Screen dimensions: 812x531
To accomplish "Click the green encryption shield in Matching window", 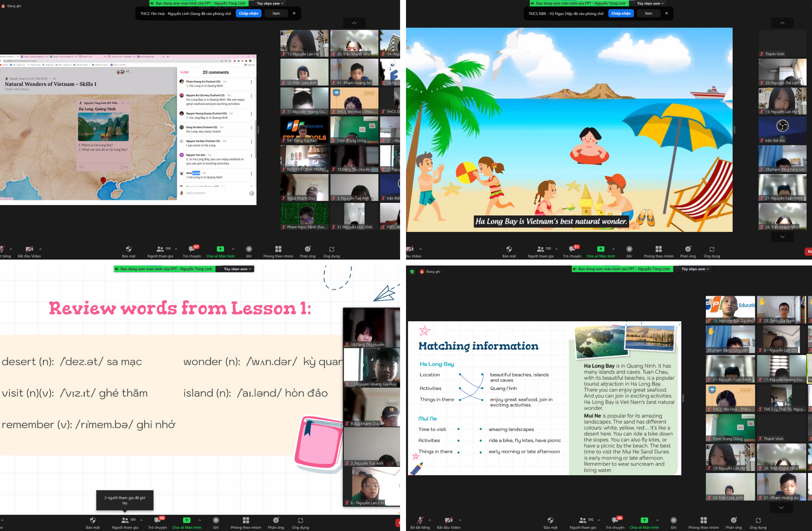I will [412, 272].
